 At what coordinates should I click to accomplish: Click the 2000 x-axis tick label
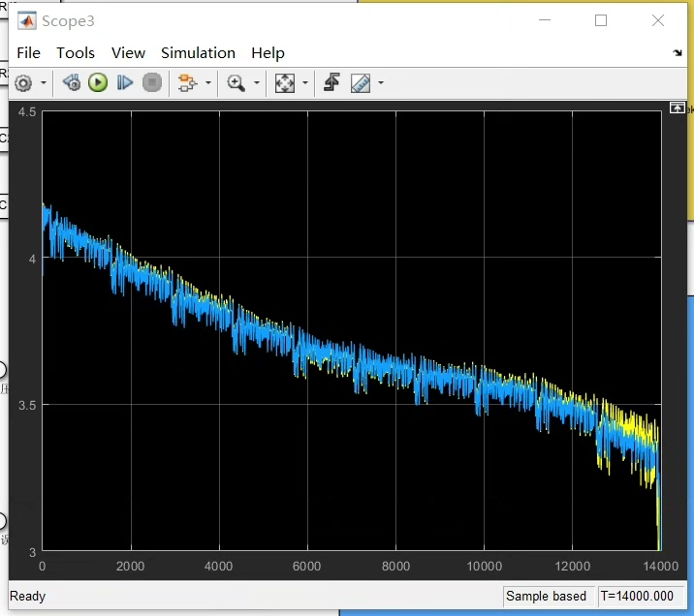pos(130,567)
